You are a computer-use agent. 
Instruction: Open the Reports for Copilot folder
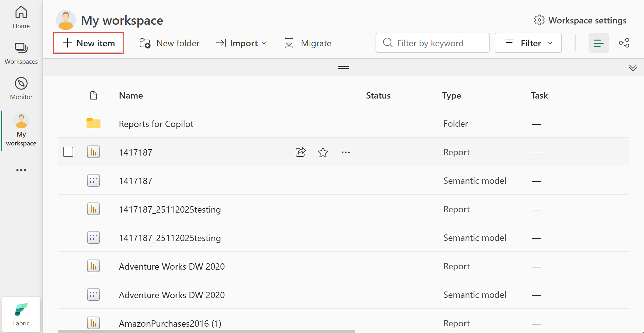tap(156, 124)
